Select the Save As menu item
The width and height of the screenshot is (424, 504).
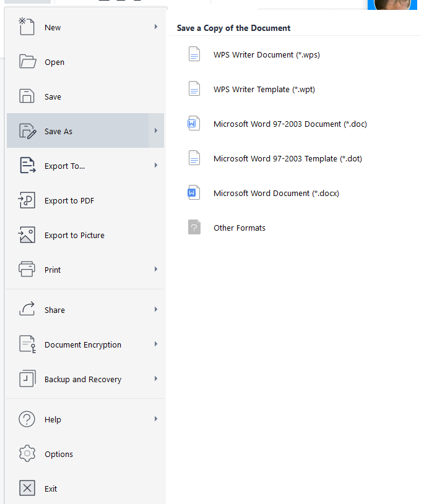click(59, 131)
